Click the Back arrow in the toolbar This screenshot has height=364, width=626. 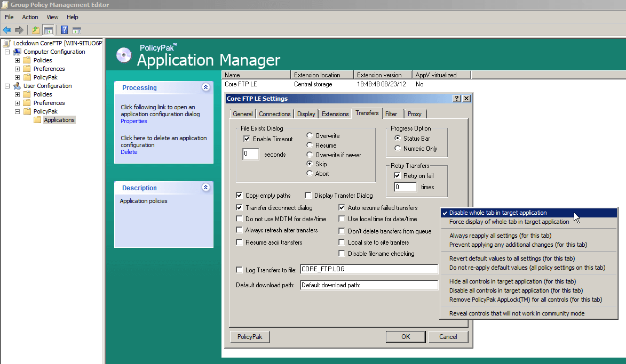[7, 30]
